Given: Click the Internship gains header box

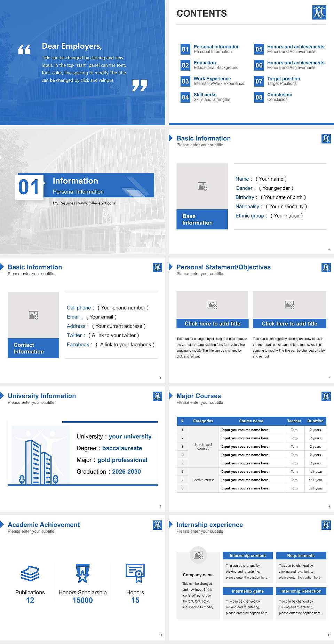Looking at the screenshot, I should 248,591.
